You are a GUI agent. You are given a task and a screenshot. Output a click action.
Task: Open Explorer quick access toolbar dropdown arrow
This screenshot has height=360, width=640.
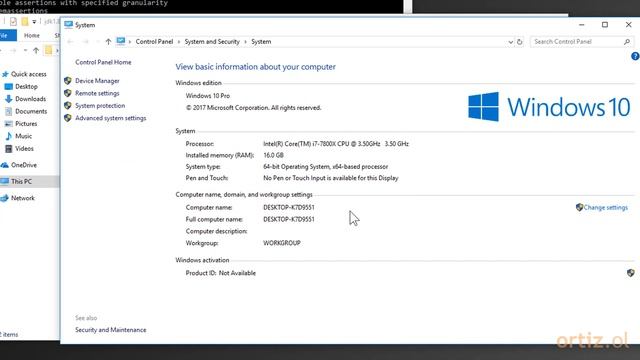34,22
